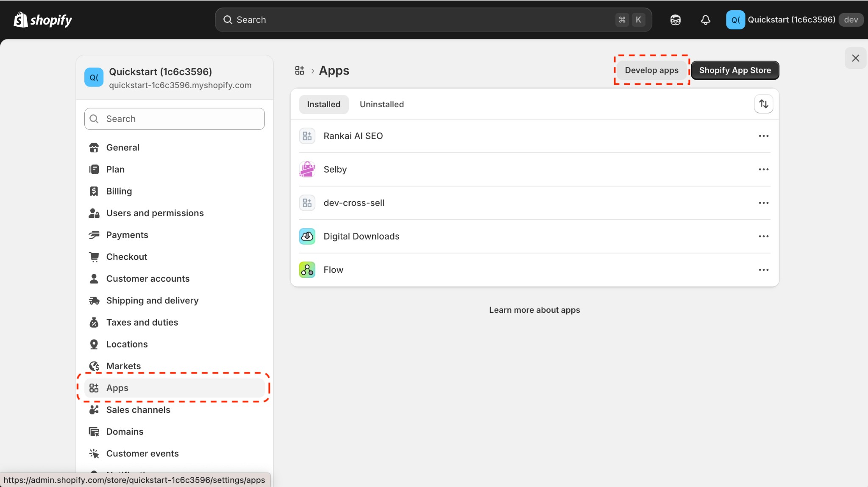Select the Flow app icon
The image size is (868, 487).
coord(307,270)
